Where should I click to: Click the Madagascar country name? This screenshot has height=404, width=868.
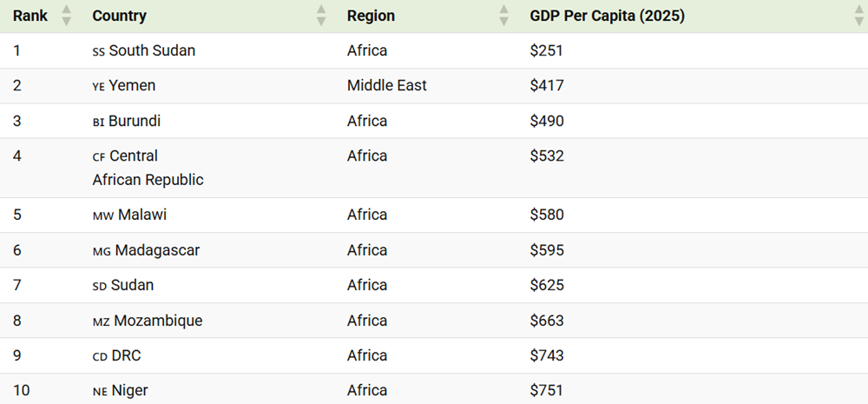157,250
